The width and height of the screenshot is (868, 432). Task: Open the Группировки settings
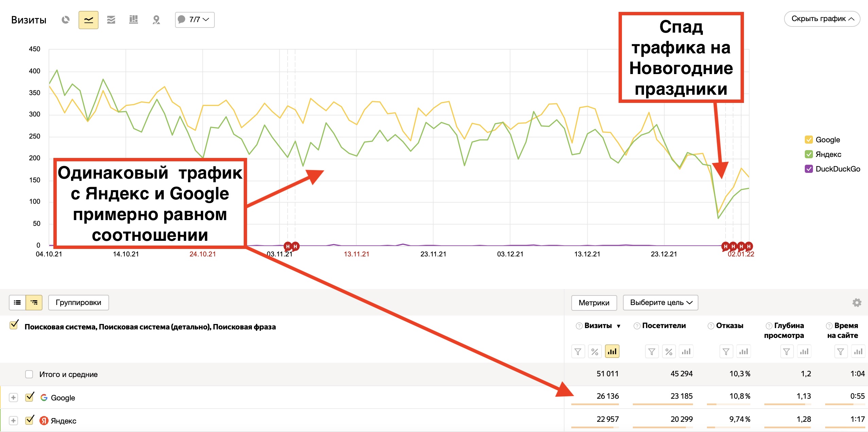pos(79,302)
